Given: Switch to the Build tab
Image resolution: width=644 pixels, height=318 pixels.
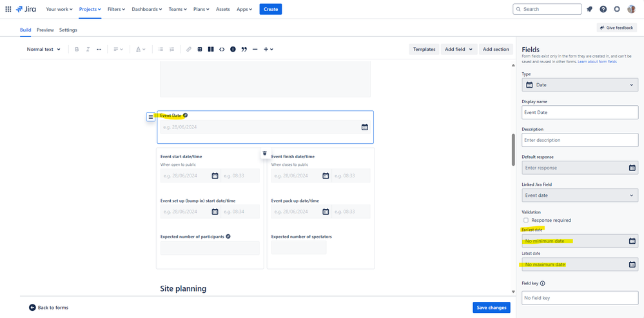Looking at the screenshot, I should (x=26, y=30).
